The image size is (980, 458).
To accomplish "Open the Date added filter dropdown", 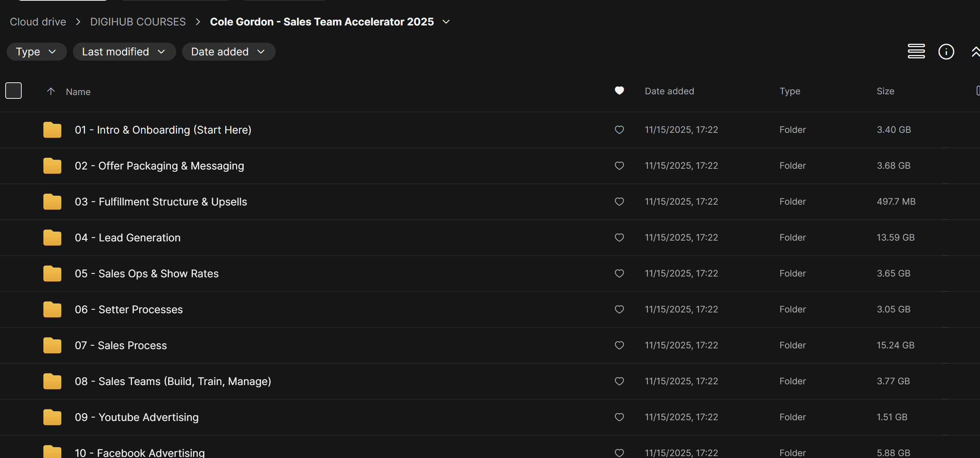I will pyautogui.click(x=229, y=51).
